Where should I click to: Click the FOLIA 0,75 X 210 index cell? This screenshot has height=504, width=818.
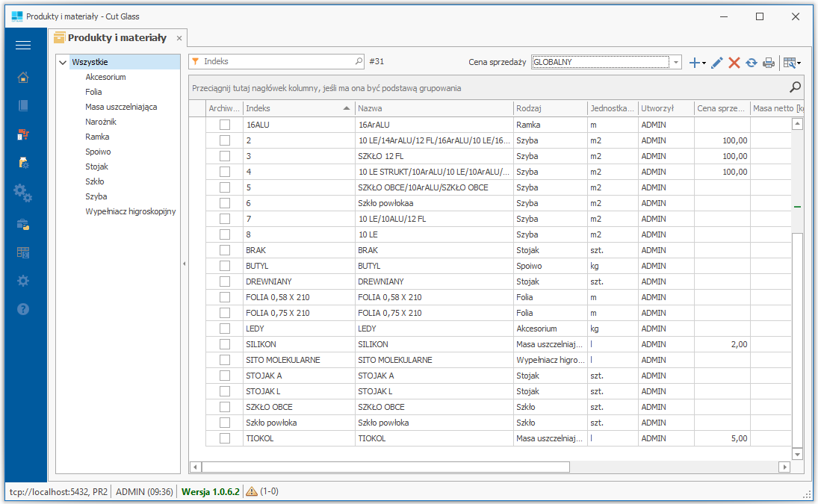[298, 314]
